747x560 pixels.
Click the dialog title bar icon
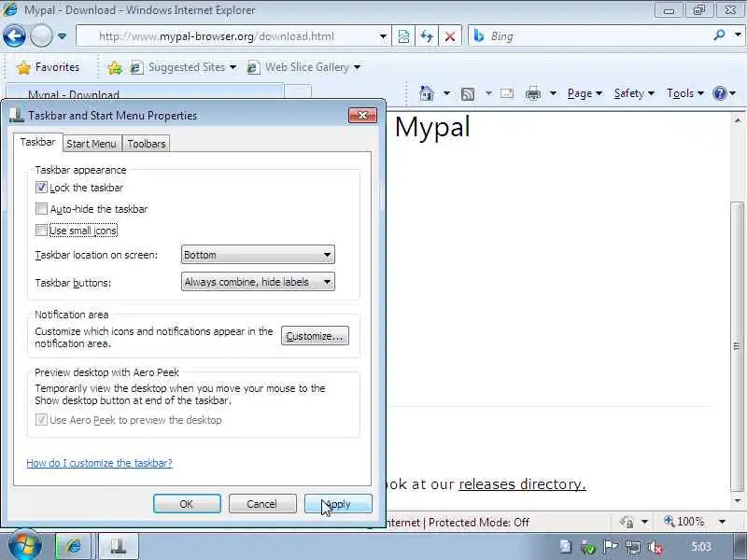tap(17, 115)
